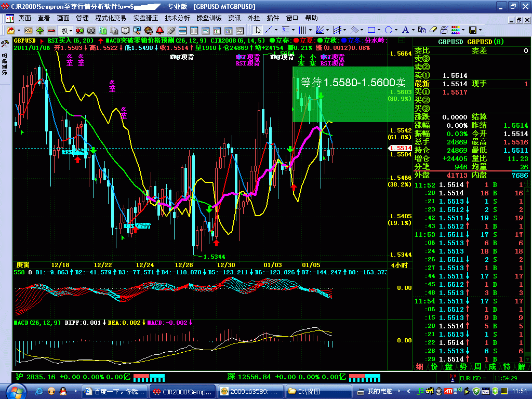532x399 pixels.
Task: Select the ellipse drawing tool
Action: [x=389, y=30]
